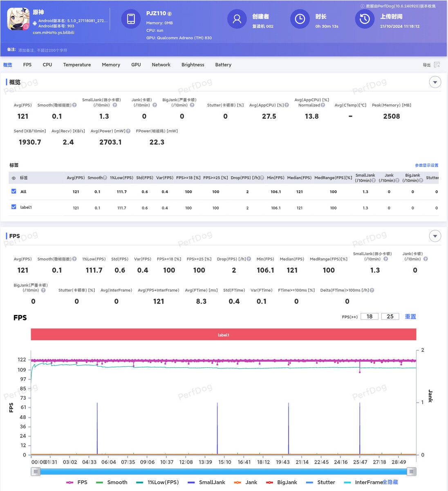Switch to the FPS tab
This screenshot has width=448, height=491.
click(27, 65)
